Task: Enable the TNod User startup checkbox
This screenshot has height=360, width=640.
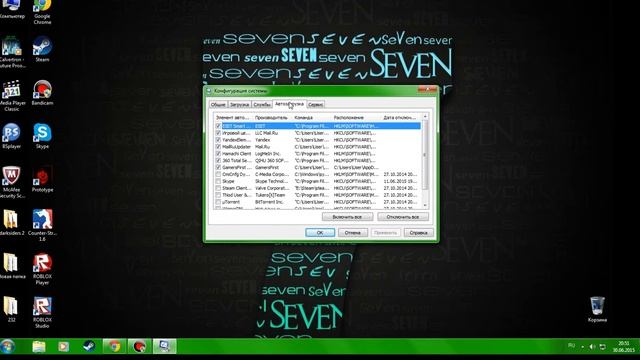Action: coord(218,195)
